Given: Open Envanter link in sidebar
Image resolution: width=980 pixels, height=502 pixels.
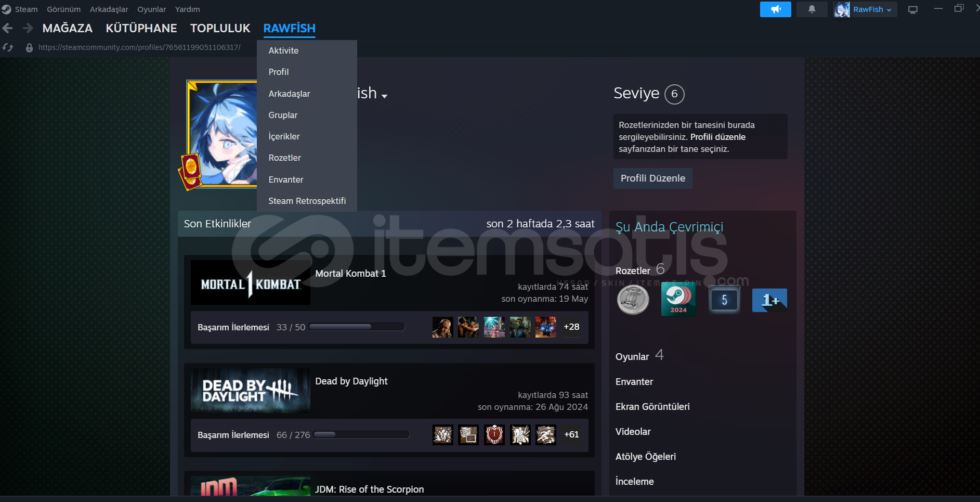Looking at the screenshot, I should 634,382.
